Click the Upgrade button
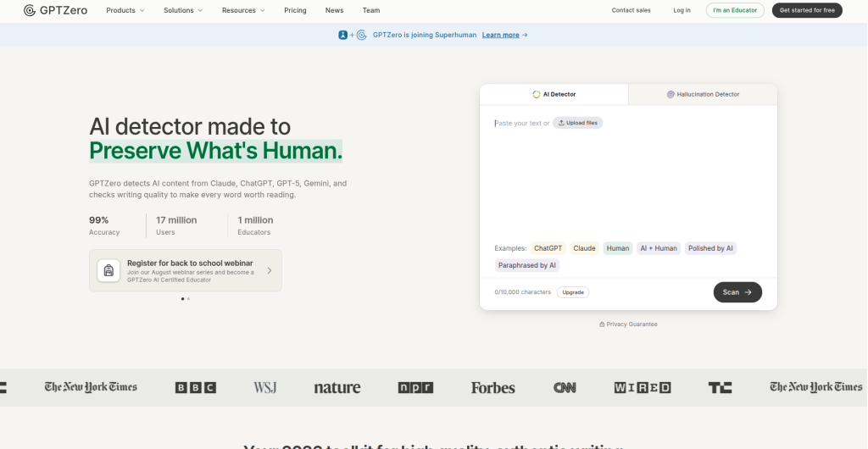 click(573, 292)
